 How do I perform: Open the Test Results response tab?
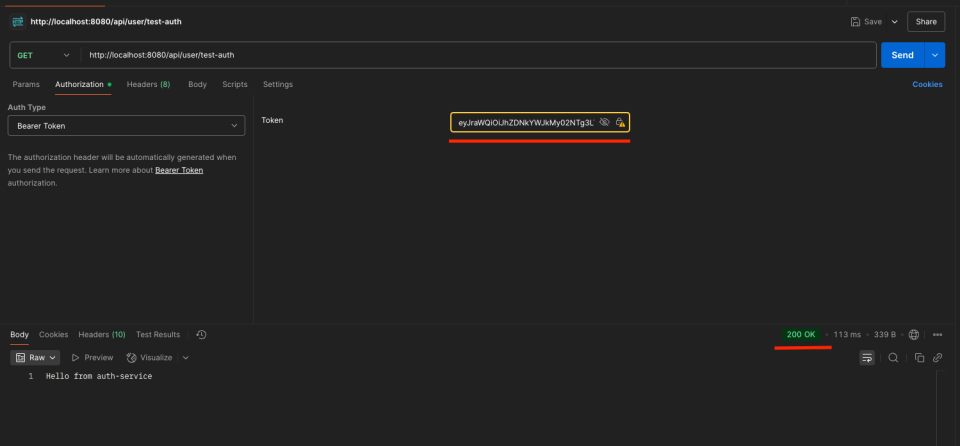point(158,334)
